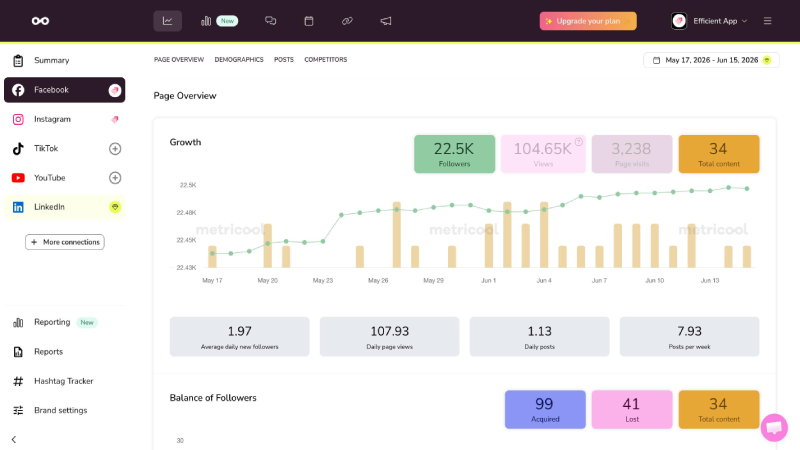
Task: Click the Hashtag Tracker hash icon
Action: tap(18, 381)
